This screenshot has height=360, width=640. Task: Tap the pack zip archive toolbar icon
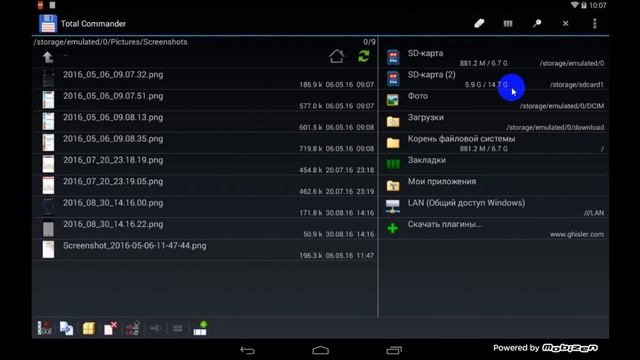pos(89,328)
